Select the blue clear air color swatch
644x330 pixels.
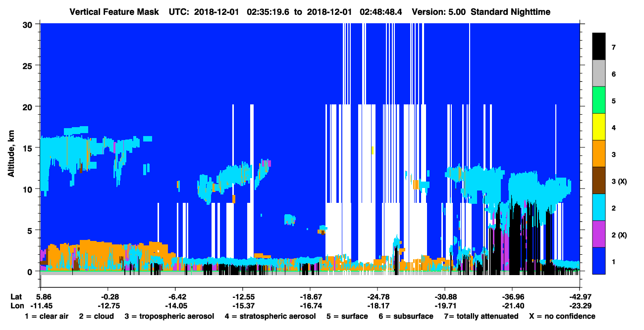click(599, 261)
